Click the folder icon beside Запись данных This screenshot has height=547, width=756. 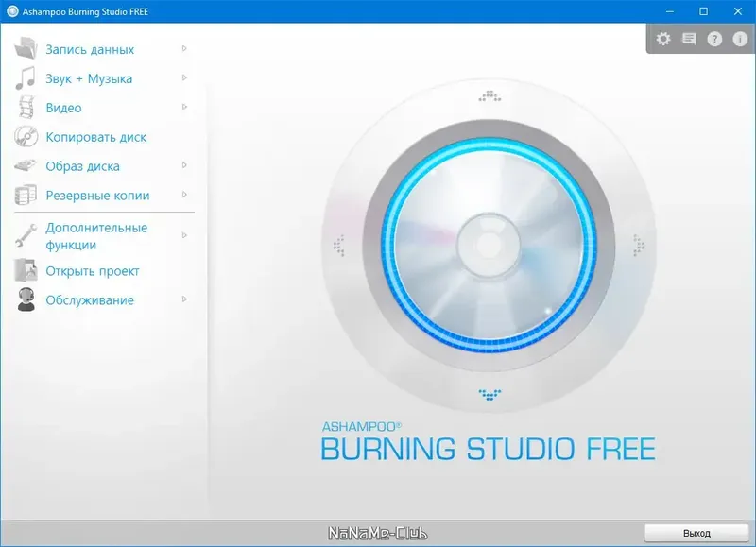point(26,48)
